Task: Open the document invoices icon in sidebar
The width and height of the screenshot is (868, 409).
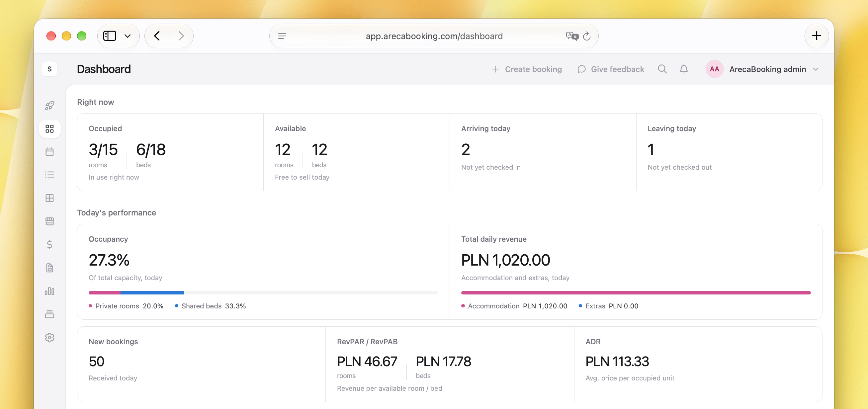Action: [49, 268]
